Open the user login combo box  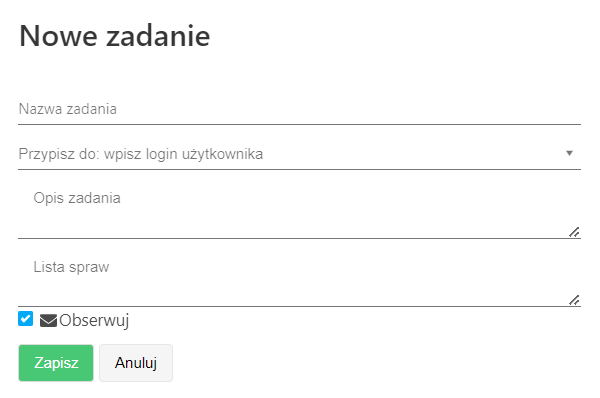299,154
